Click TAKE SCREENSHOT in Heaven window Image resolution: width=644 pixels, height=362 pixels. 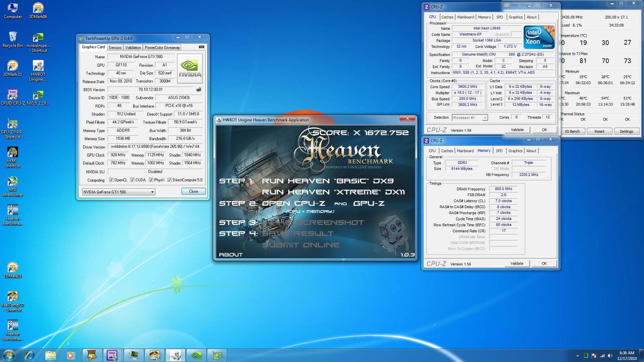tap(313, 222)
